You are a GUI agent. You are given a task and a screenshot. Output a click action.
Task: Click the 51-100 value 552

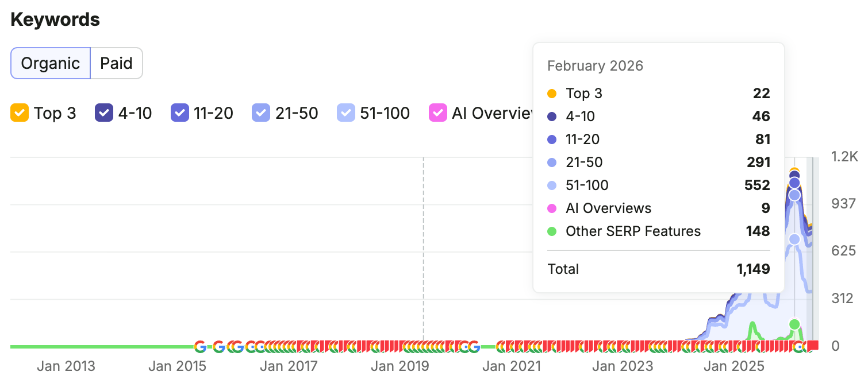pos(757,185)
